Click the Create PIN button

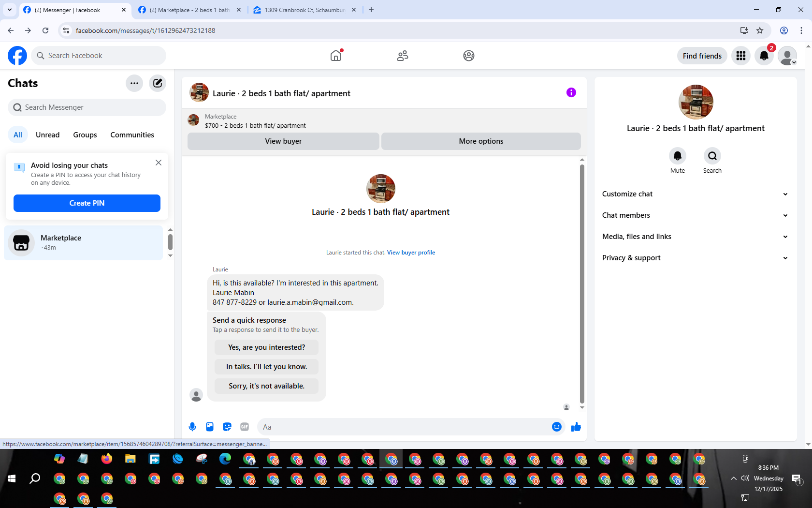(x=87, y=203)
